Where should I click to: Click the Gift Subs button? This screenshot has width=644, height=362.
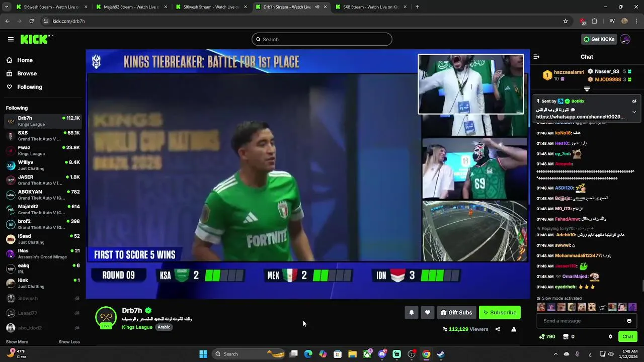click(456, 312)
